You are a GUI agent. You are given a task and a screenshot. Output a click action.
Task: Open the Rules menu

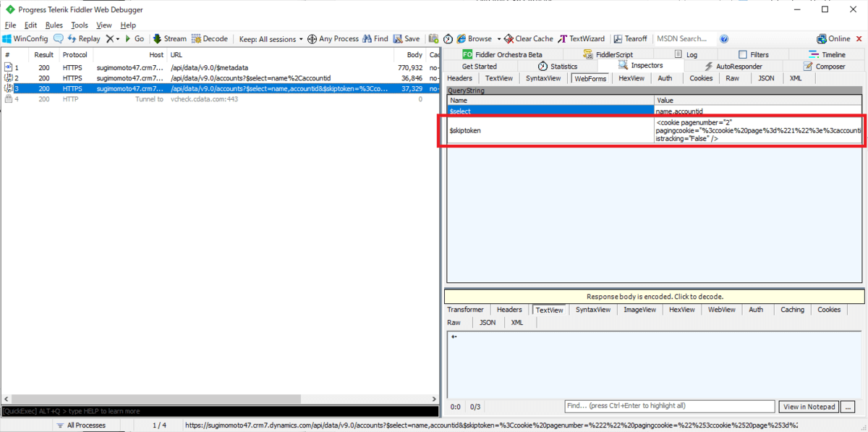[54, 25]
